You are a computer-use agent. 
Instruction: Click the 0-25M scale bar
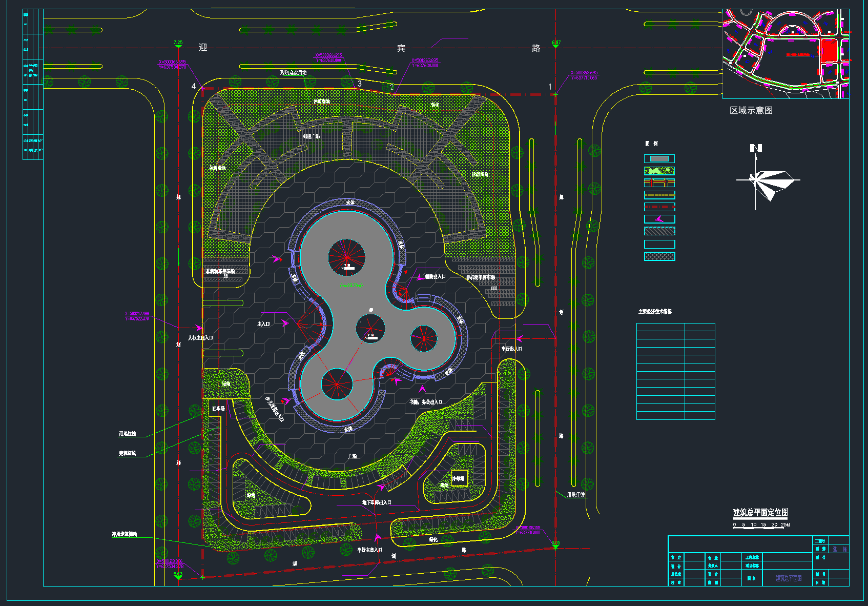761,526
